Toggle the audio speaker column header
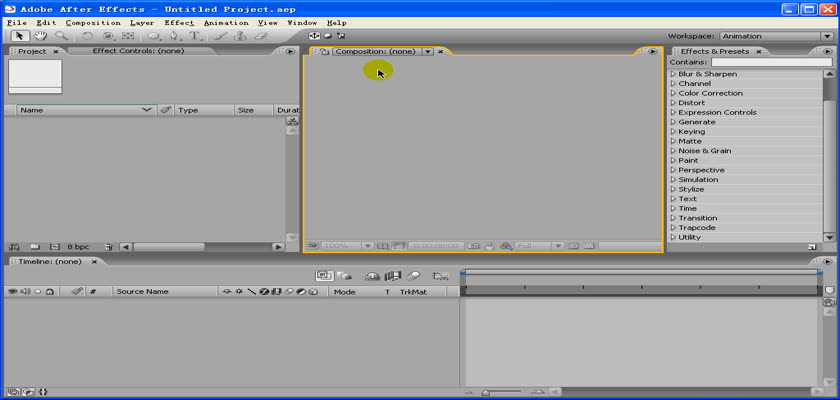Viewport: 840px width, 400px height. coord(26,292)
